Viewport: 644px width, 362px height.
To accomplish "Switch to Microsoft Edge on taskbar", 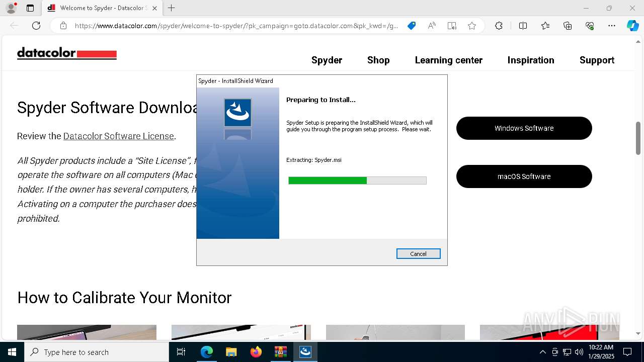I will tap(207, 352).
